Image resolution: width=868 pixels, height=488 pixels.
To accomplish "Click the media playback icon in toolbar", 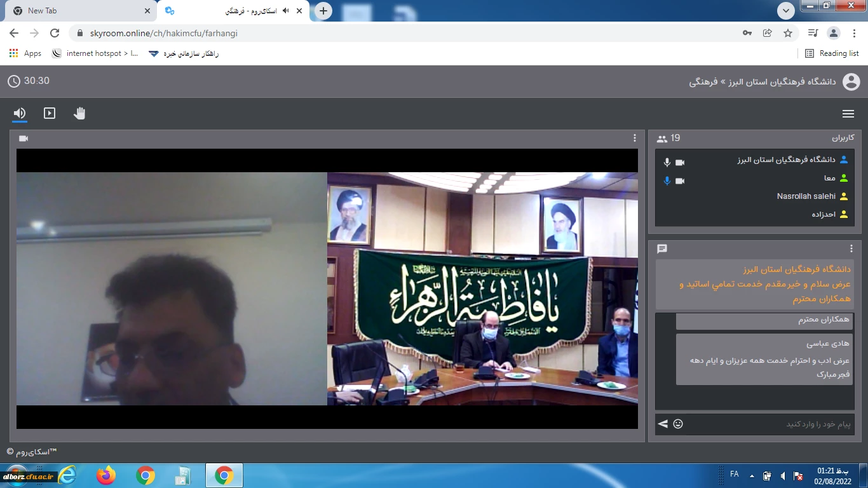I will [x=50, y=113].
